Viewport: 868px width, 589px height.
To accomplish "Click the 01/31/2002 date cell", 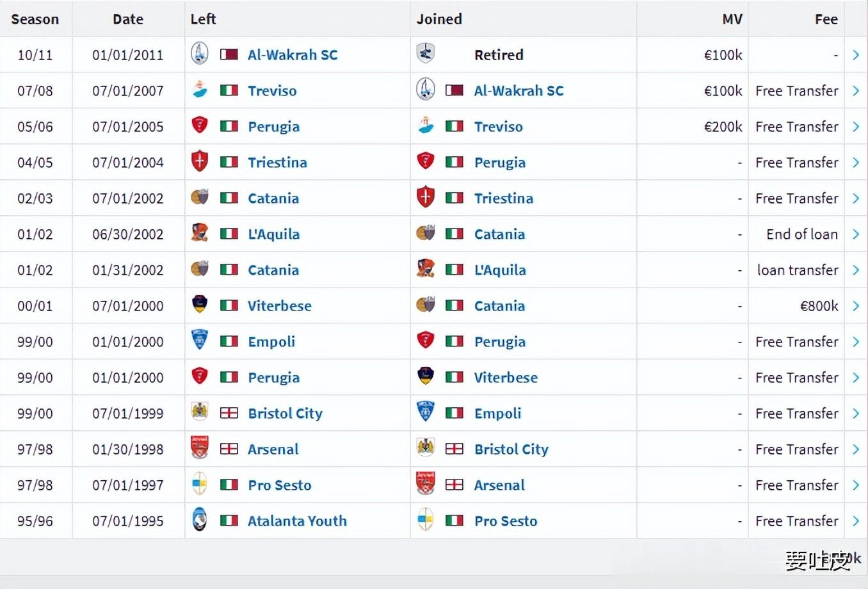I will 128,270.
